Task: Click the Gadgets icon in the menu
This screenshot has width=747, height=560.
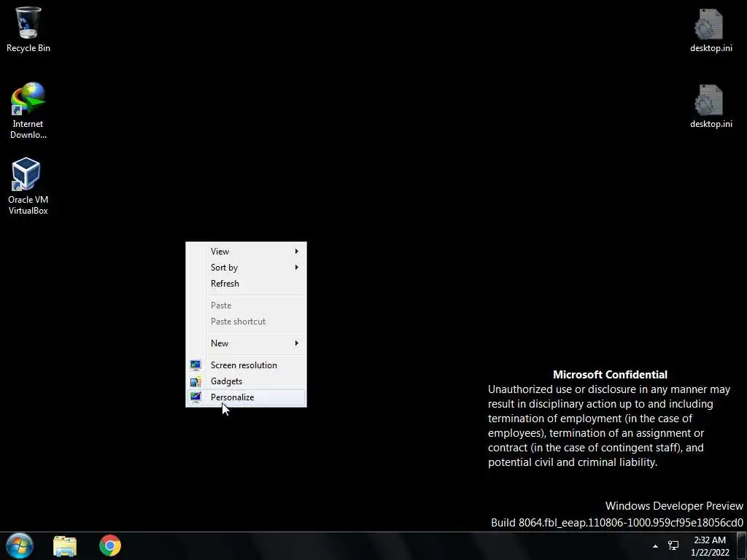Action: click(196, 381)
